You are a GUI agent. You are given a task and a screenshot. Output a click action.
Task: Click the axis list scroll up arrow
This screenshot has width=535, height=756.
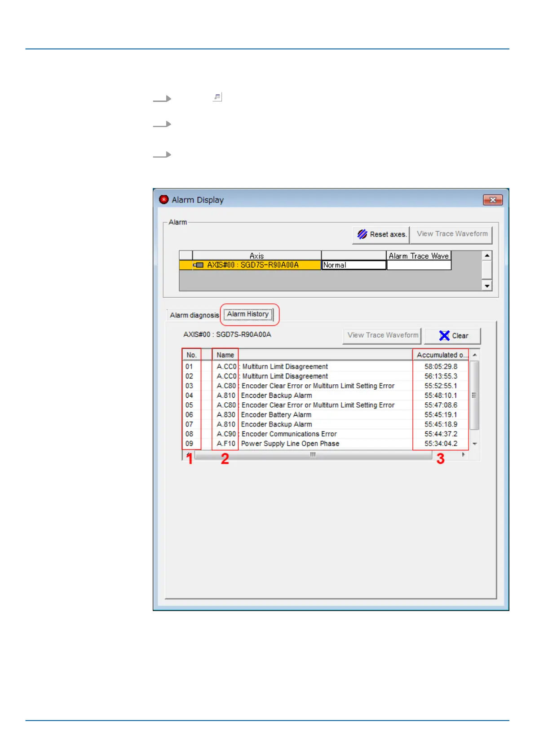[x=487, y=255]
